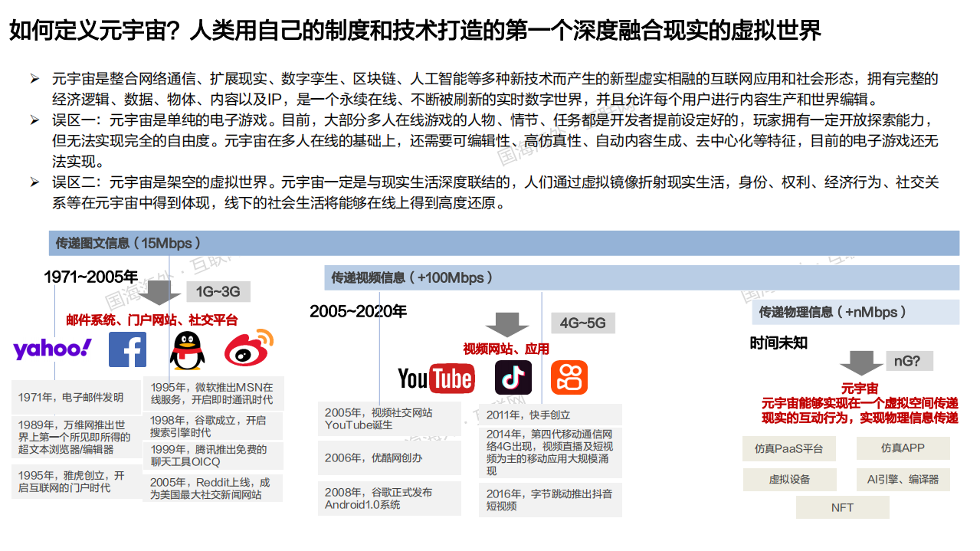Click the NFT box
The width and height of the screenshot is (980, 551).
842,507
